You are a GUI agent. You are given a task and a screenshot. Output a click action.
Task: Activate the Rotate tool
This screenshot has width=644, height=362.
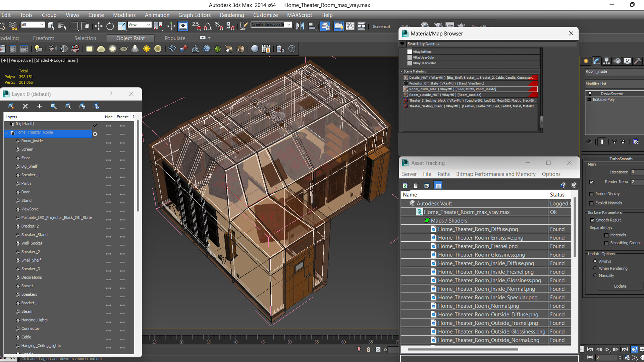(110, 26)
